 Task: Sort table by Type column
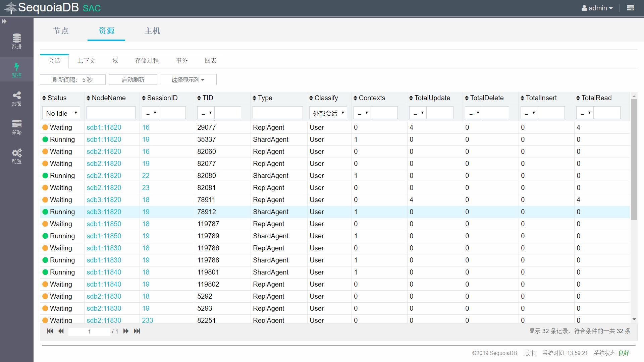pos(262,98)
